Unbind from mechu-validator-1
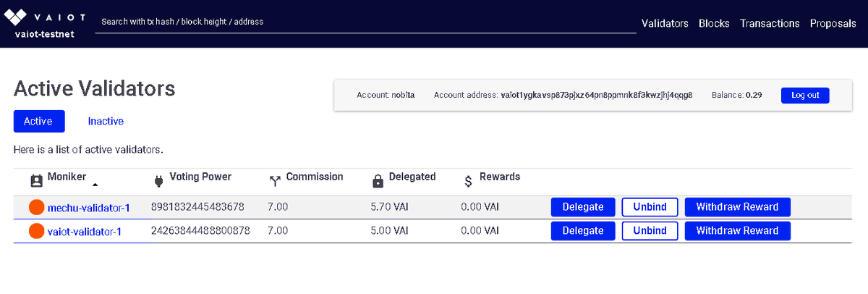Screen dimensions: 868x294 coord(650,207)
